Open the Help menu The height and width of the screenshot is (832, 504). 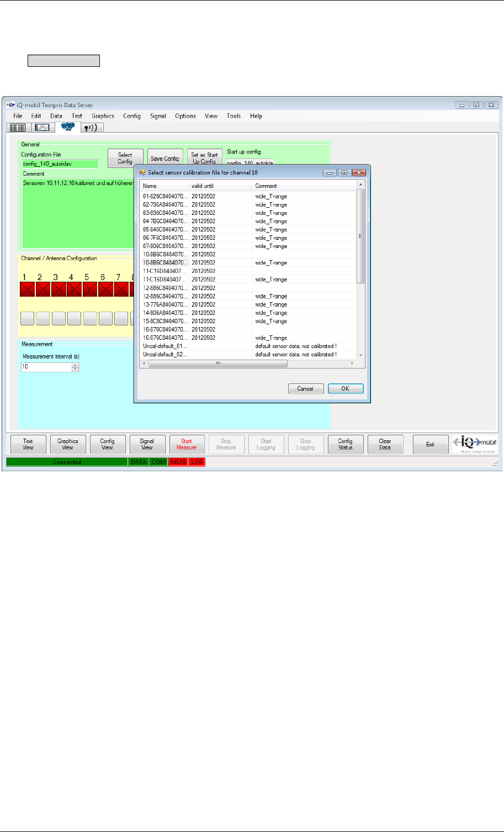click(256, 116)
